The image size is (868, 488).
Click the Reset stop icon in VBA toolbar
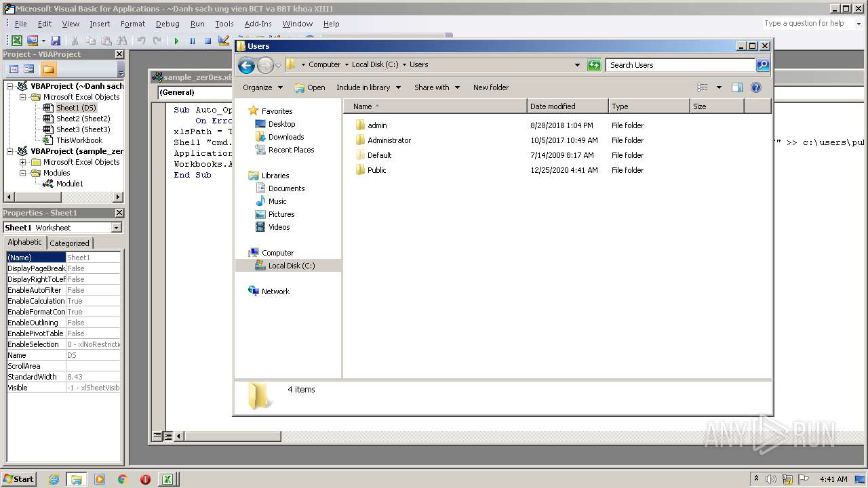[x=208, y=41]
